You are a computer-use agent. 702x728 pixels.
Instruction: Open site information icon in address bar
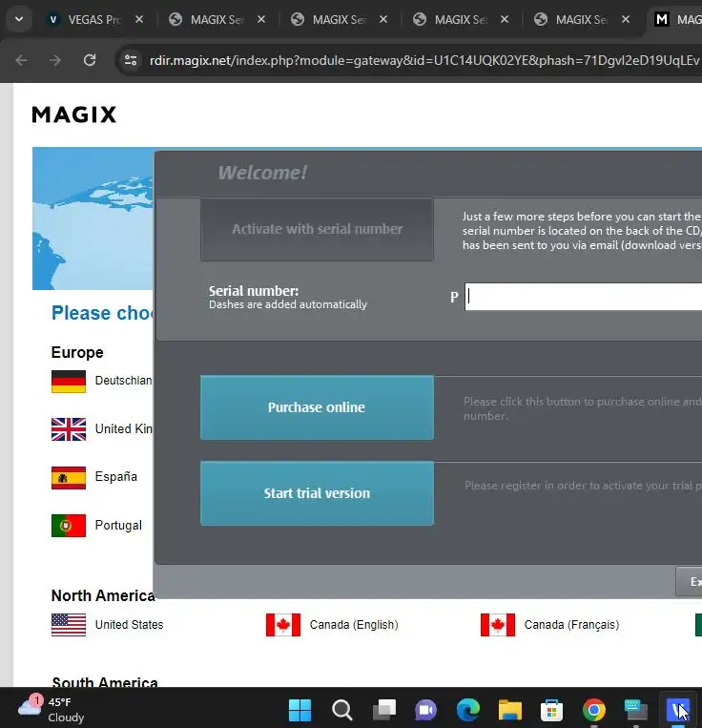pos(131,60)
